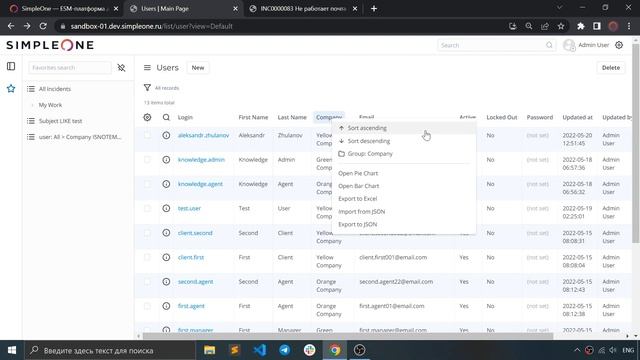Open the Company column header menu
Viewport: 640px width, 360px height.
point(329,117)
